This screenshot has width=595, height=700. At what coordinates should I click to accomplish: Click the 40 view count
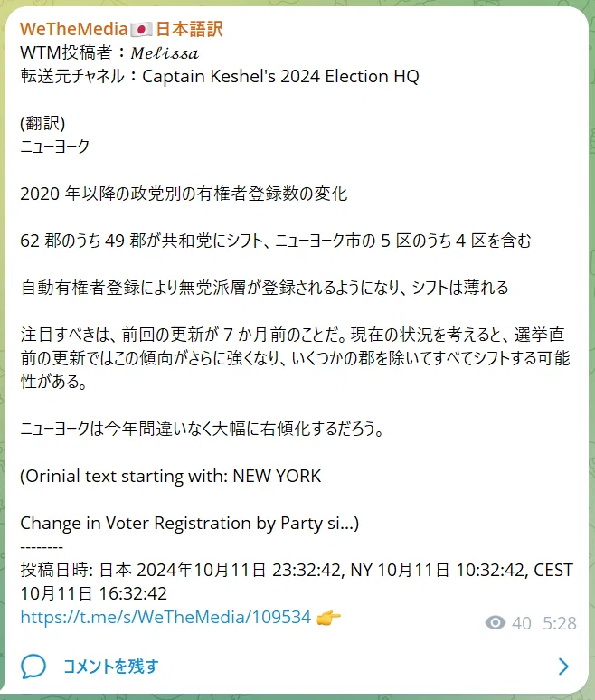click(x=522, y=623)
